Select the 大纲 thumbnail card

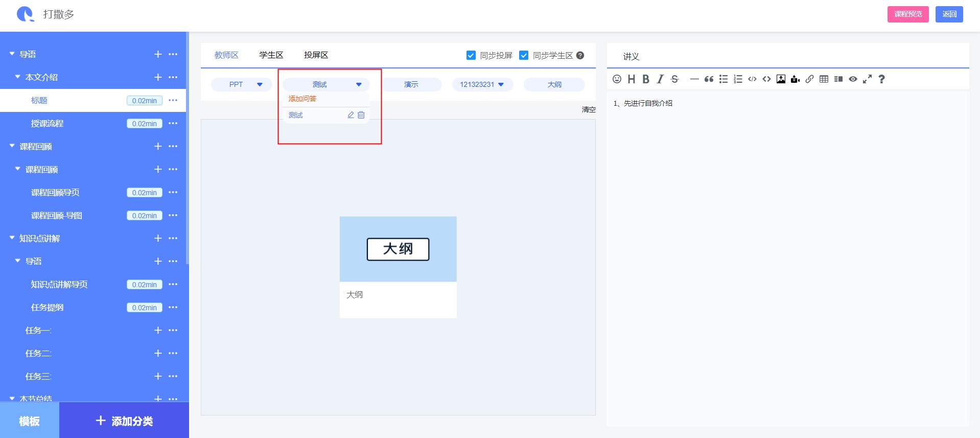pyautogui.click(x=398, y=267)
